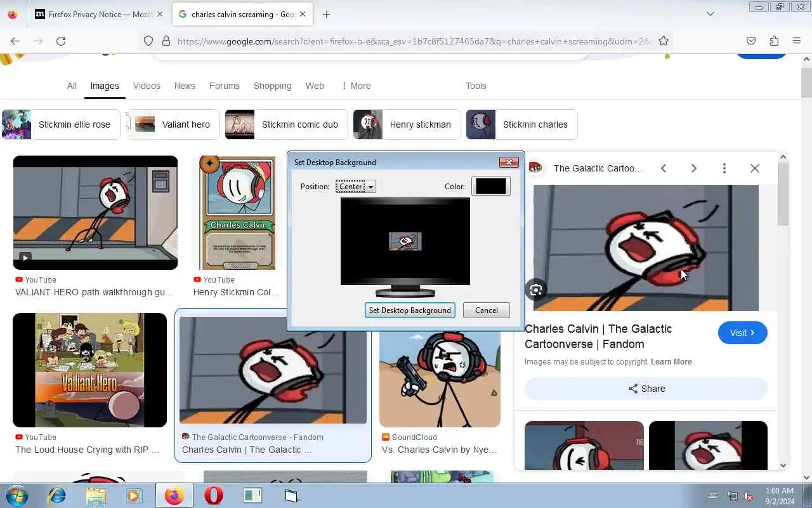Screen dimensions: 812x508
Task: Open volume icon in system tray
Action: point(749,496)
